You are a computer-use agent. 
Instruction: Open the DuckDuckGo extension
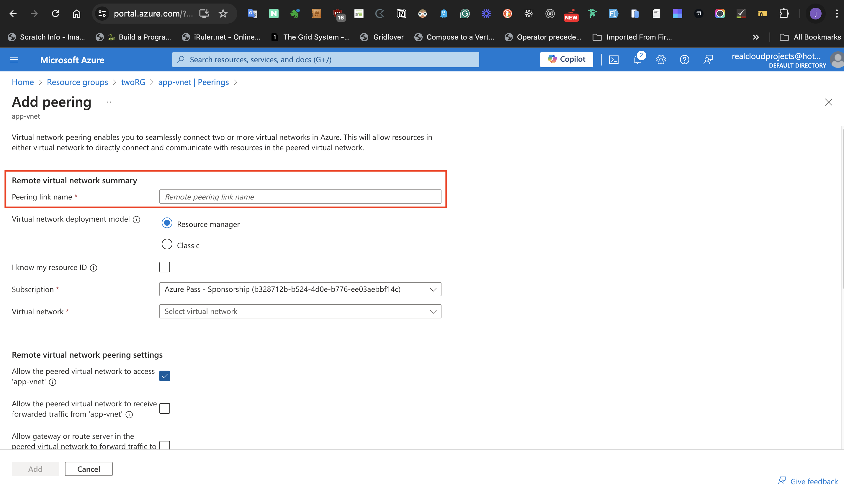[x=507, y=14]
